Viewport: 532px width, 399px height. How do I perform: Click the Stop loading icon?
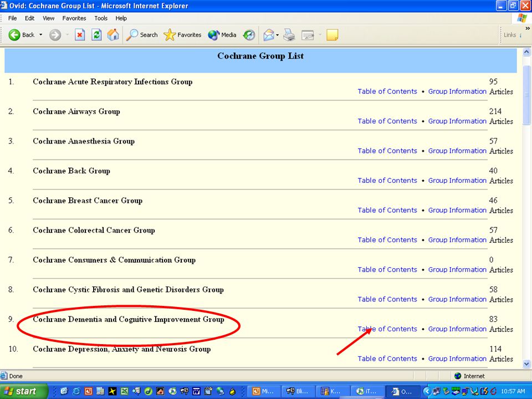pyautogui.click(x=80, y=34)
